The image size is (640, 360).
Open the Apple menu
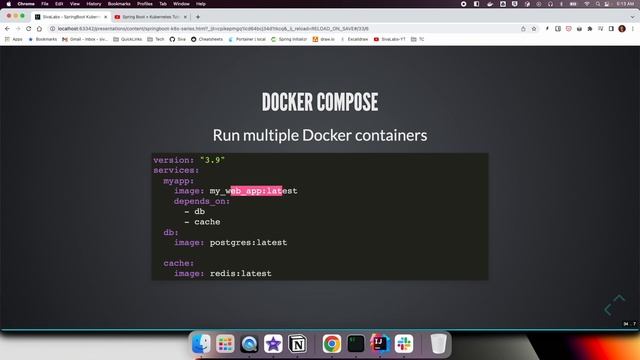[x=9, y=4]
